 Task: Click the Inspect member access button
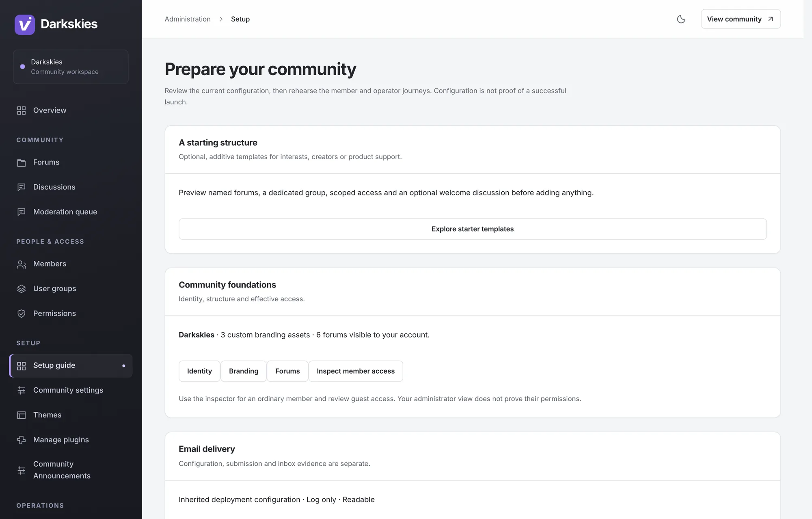point(356,371)
